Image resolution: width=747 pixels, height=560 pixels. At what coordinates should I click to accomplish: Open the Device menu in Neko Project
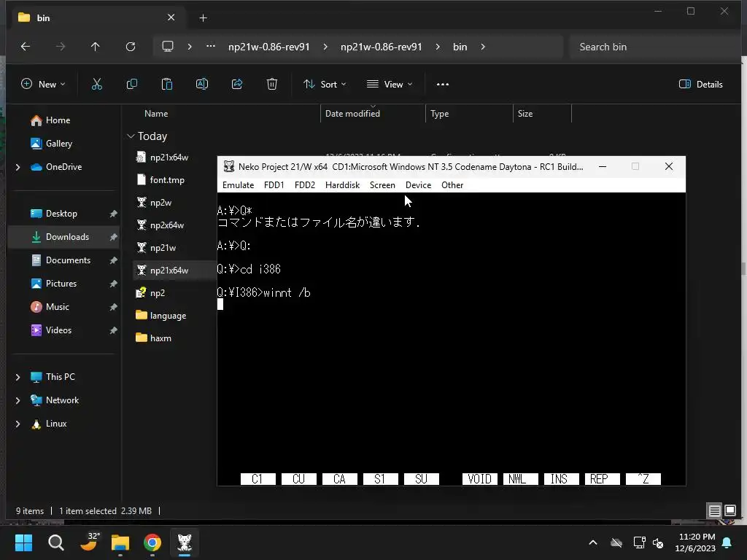[x=418, y=185]
